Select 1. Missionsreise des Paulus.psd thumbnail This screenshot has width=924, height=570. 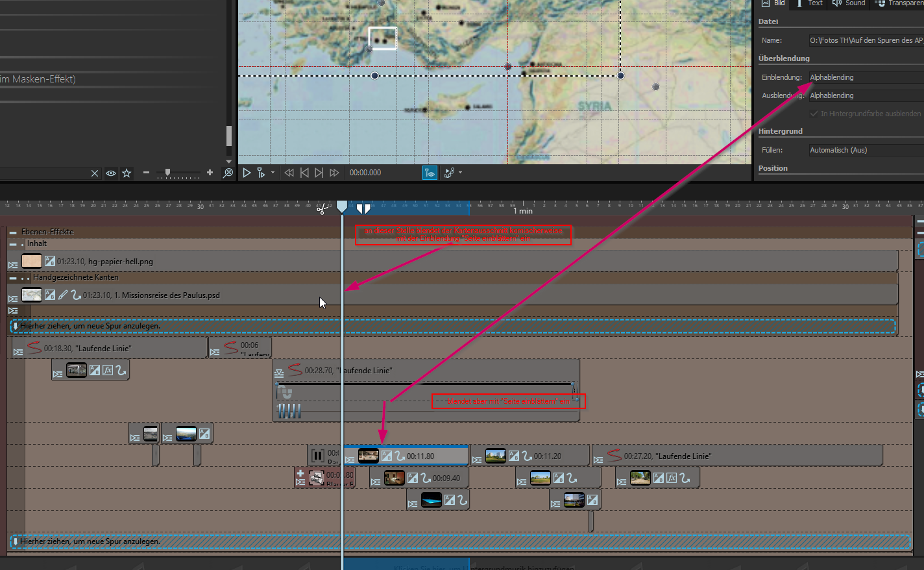32,295
